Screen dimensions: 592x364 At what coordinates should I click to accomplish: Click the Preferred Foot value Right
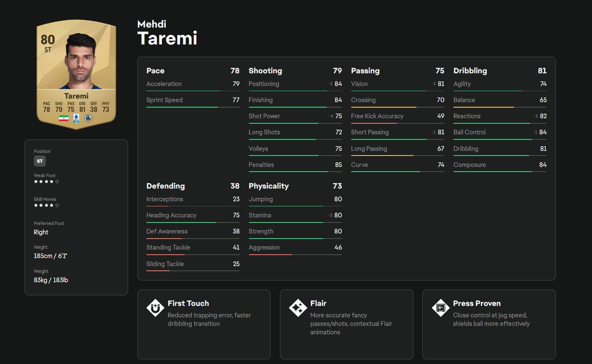[41, 232]
